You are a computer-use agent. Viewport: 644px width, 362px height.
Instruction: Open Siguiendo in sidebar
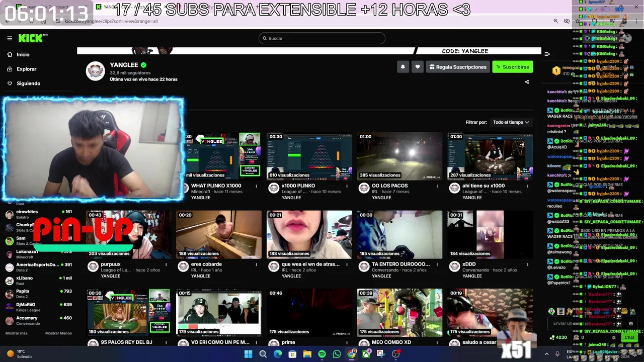click(x=28, y=83)
